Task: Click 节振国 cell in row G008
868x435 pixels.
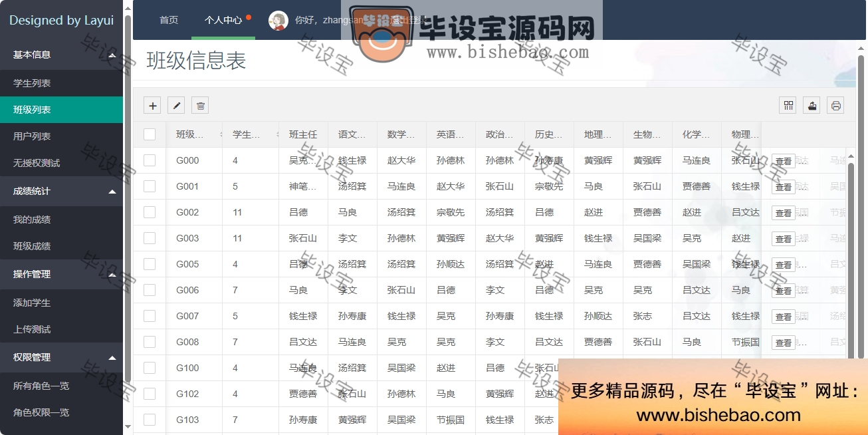Action: pos(741,342)
